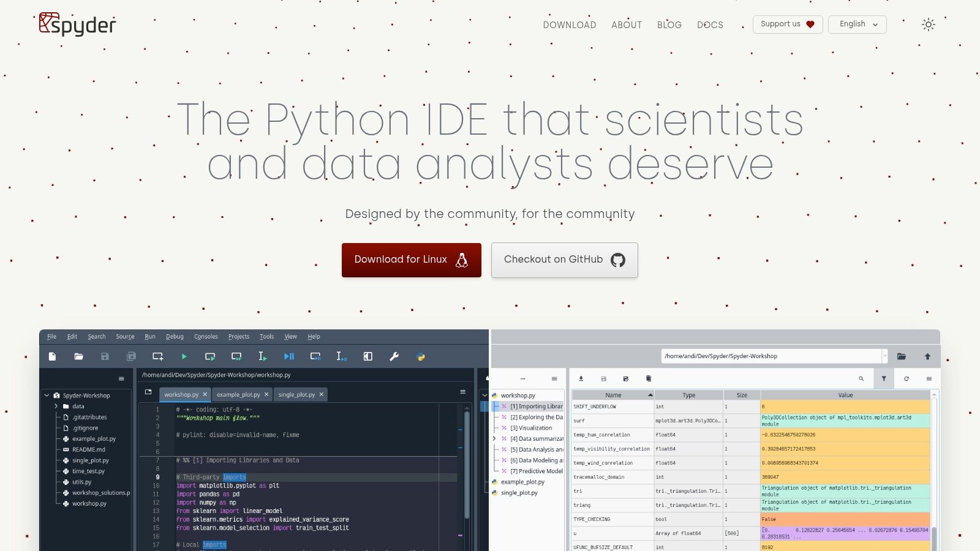Open Spyder preferences via the wrench icon

pyautogui.click(x=394, y=356)
